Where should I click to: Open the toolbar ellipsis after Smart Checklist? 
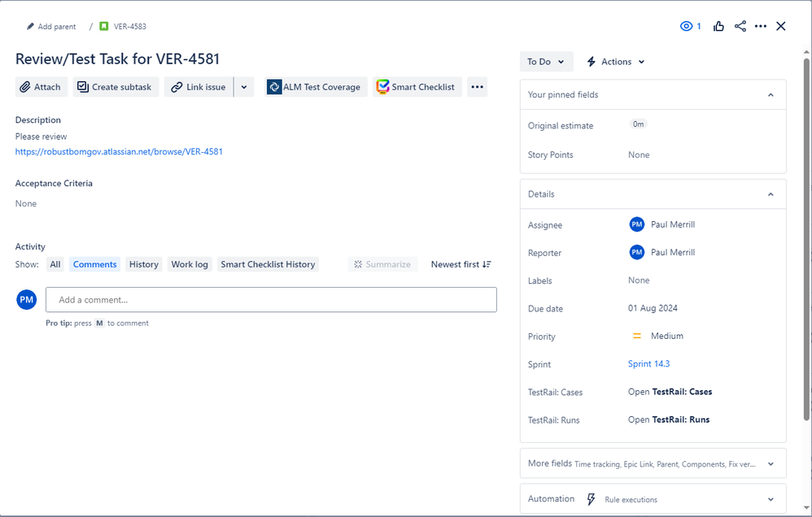coord(477,87)
